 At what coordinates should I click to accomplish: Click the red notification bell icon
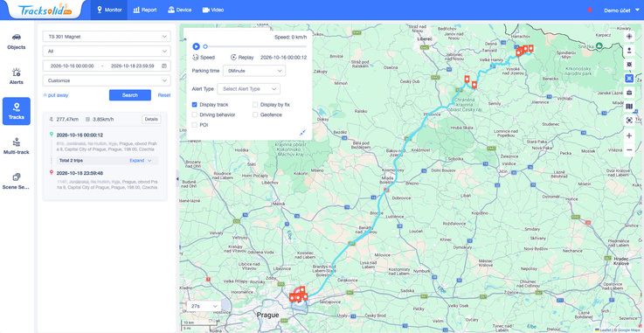(x=590, y=10)
